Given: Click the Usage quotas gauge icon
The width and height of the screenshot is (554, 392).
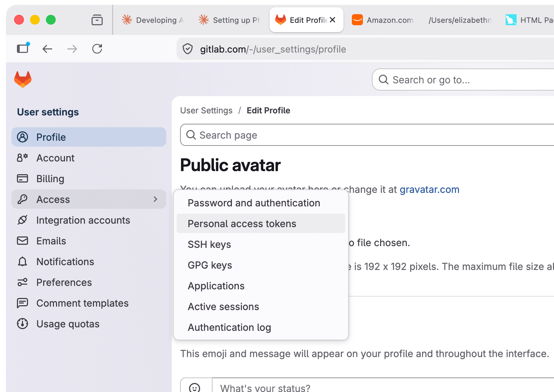Looking at the screenshot, I should 22,324.
